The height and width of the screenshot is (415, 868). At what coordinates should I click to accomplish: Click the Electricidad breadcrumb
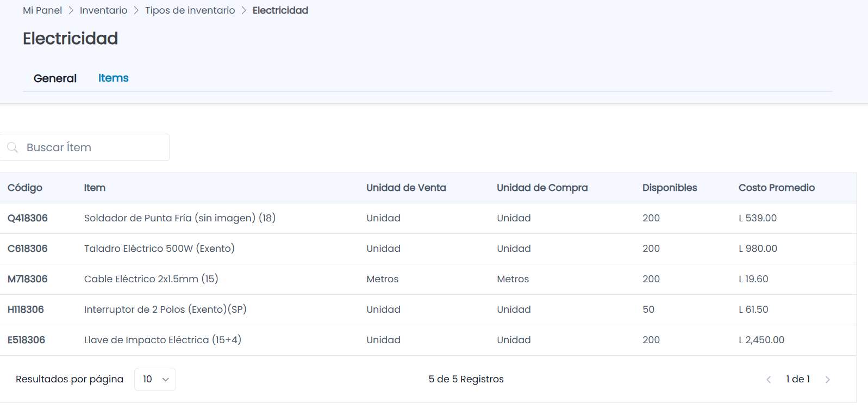280,10
